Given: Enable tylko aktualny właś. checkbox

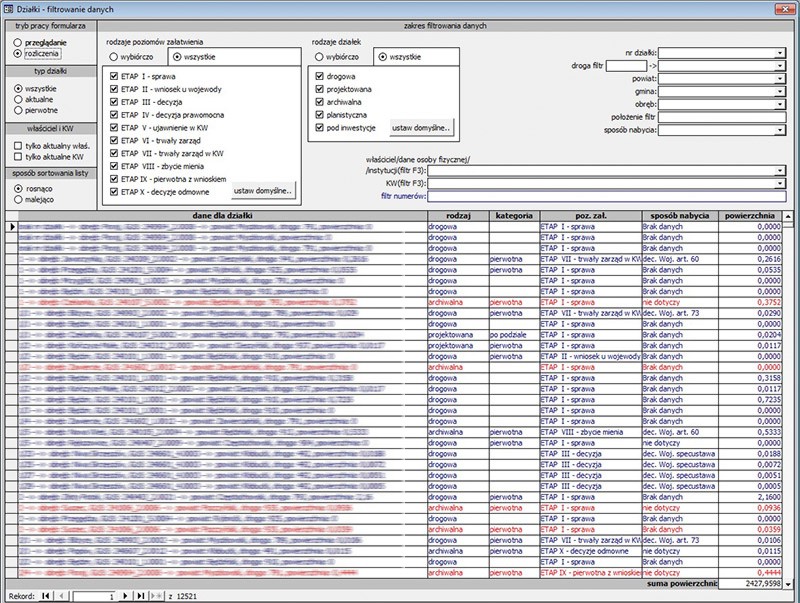Looking at the screenshot, I should point(18,146).
